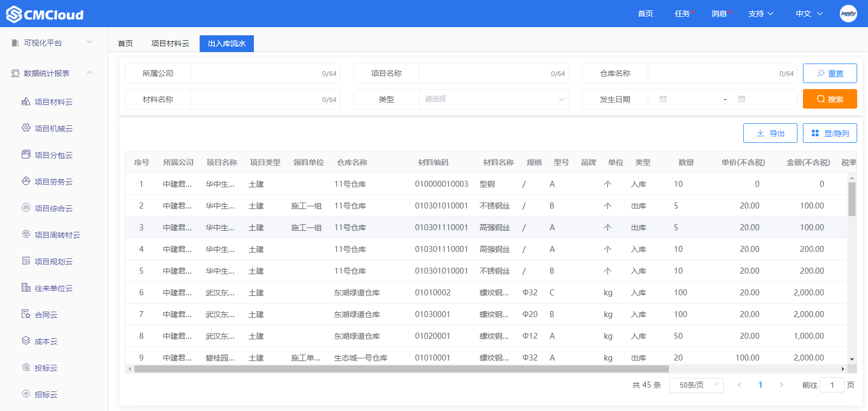
Task: Click the 导出 button
Action: point(770,133)
